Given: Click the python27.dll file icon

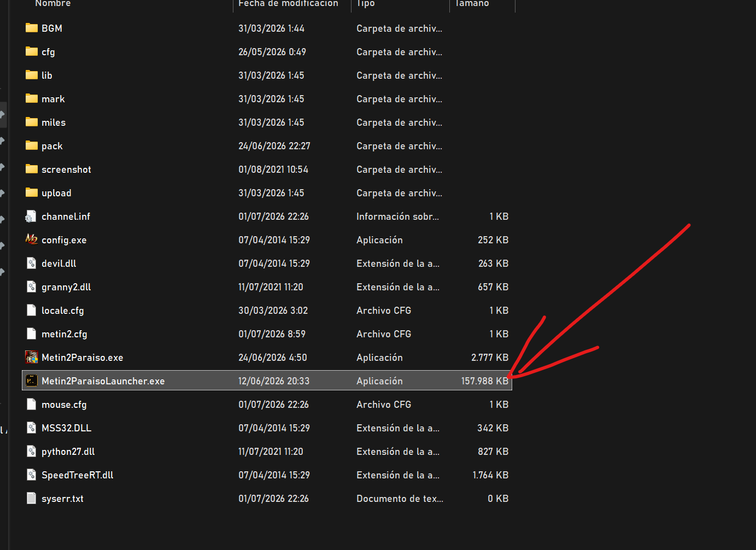Looking at the screenshot, I should pyautogui.click(x=32, y=451).
